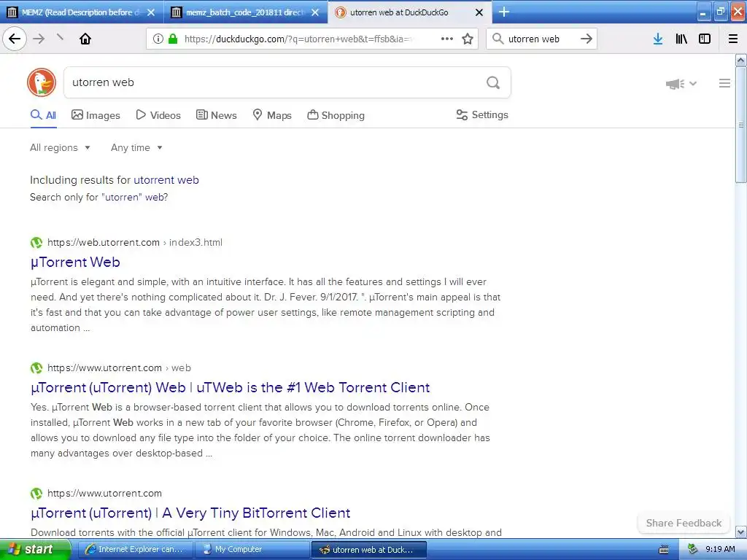Open the Firefox downloads arrow
This screenshot has height=560, width=747.
(658, 39)
